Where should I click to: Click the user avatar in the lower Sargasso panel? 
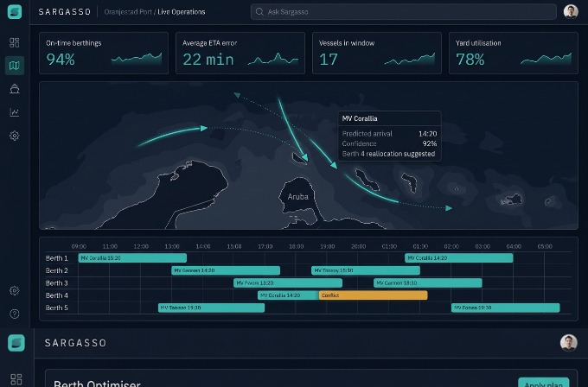[x=568, y=342]
